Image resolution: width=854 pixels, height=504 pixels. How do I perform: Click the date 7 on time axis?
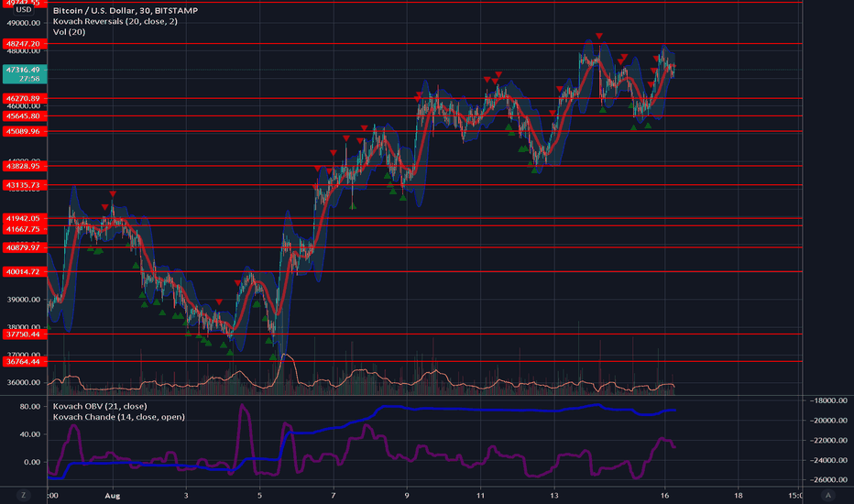[x=333, y=496]
